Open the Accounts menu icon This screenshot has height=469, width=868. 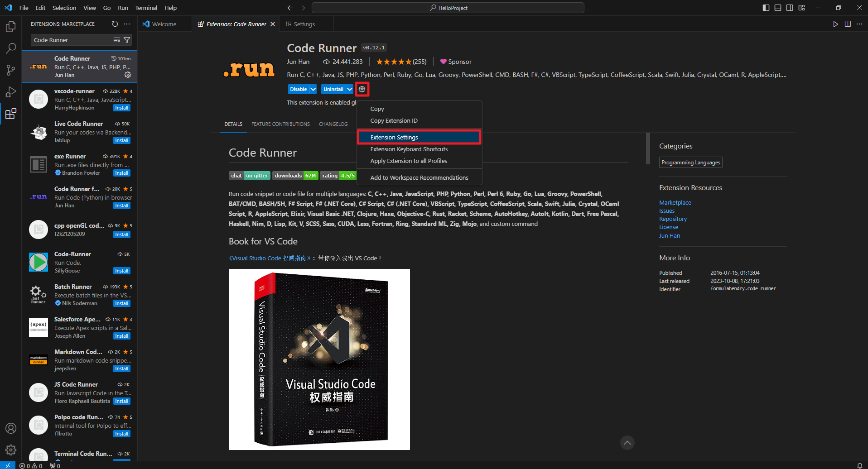(11, 428)
